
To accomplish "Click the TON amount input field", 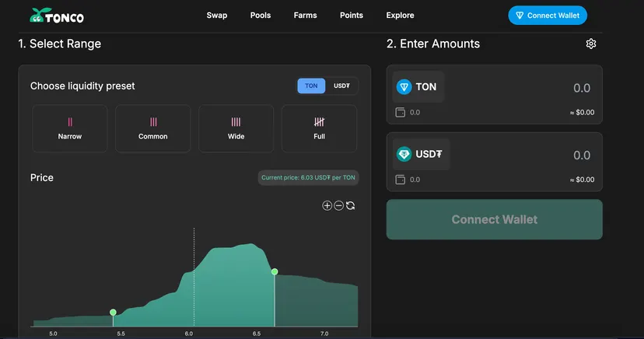I will coord(582,88).
